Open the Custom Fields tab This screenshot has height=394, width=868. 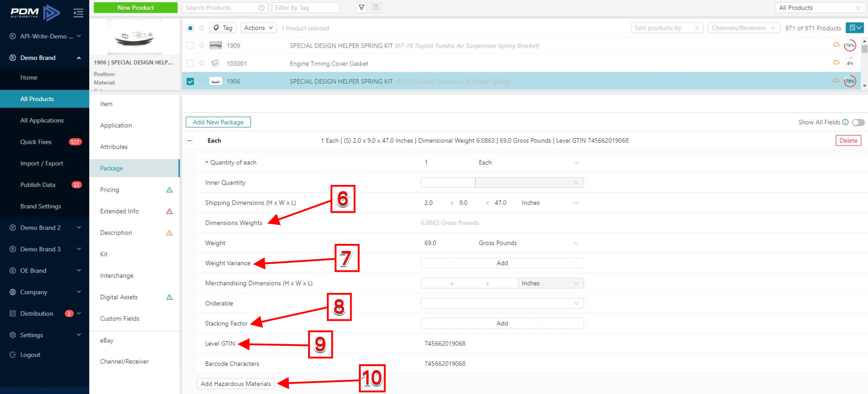134,318
